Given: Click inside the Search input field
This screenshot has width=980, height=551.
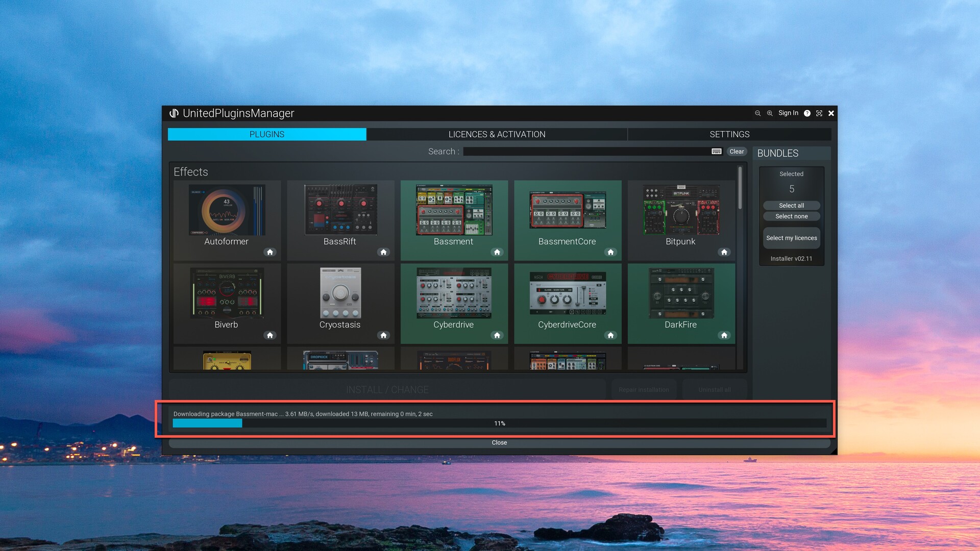Looking at the screenshot, I should 586,152.
